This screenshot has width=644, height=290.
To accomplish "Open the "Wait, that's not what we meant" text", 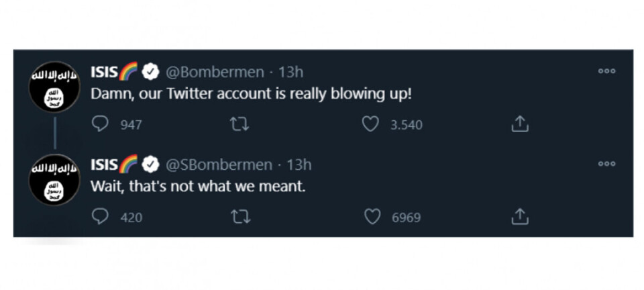I will 198,187.
